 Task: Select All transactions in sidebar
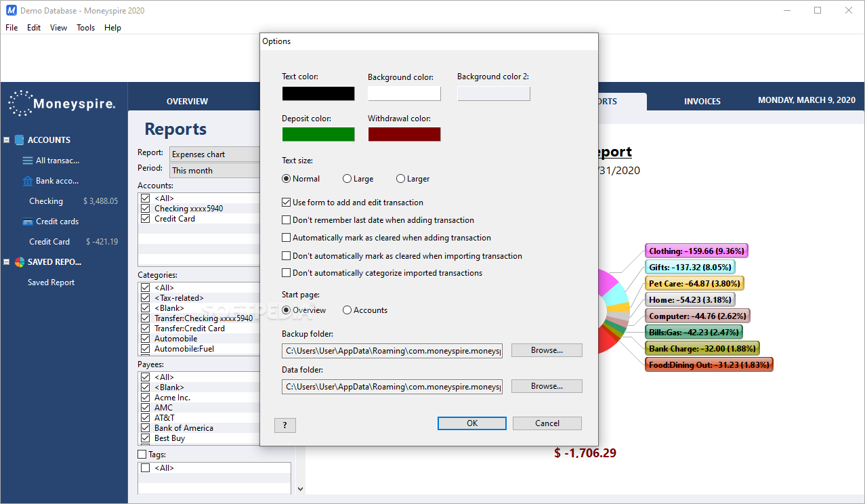58,161
